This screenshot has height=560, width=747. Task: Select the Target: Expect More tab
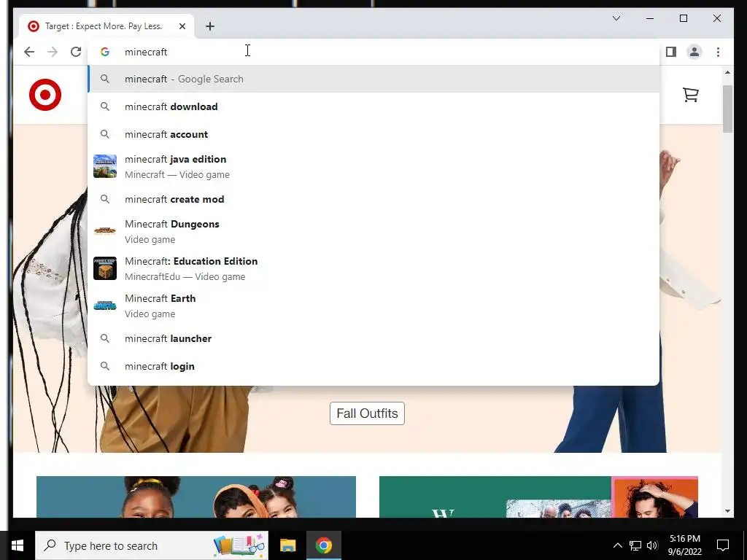pos(107,26)
